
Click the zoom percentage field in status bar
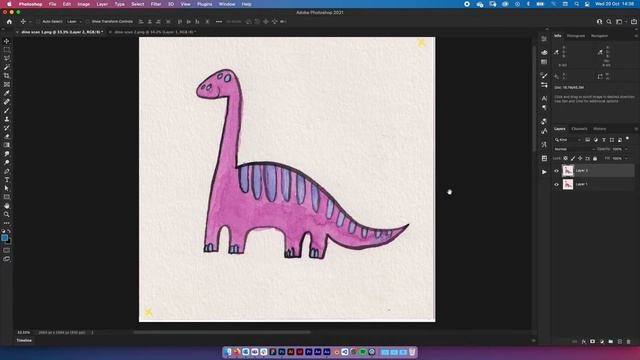pyautogui.click(x=24, y=332)
